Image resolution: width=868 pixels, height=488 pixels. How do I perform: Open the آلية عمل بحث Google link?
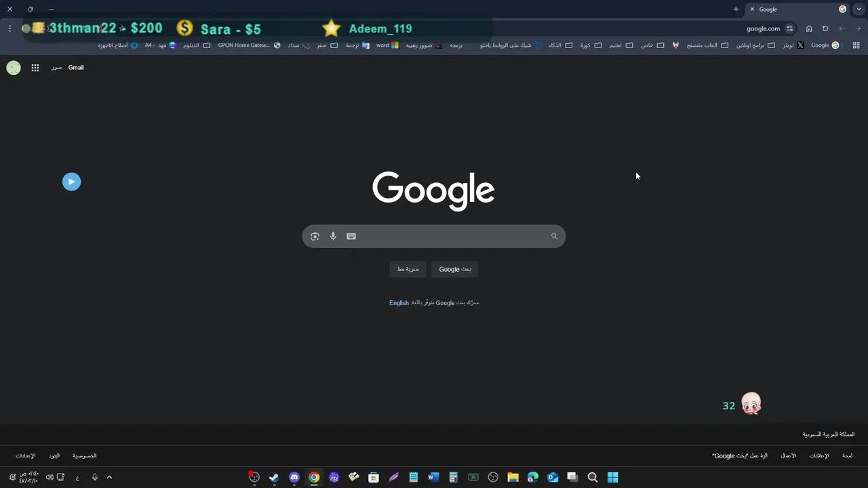(740, 456)
